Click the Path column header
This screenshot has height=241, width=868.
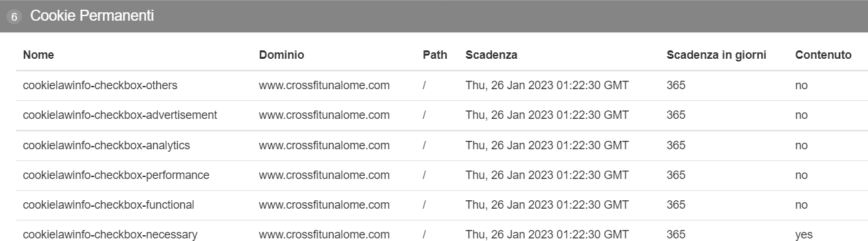(435, 55)
